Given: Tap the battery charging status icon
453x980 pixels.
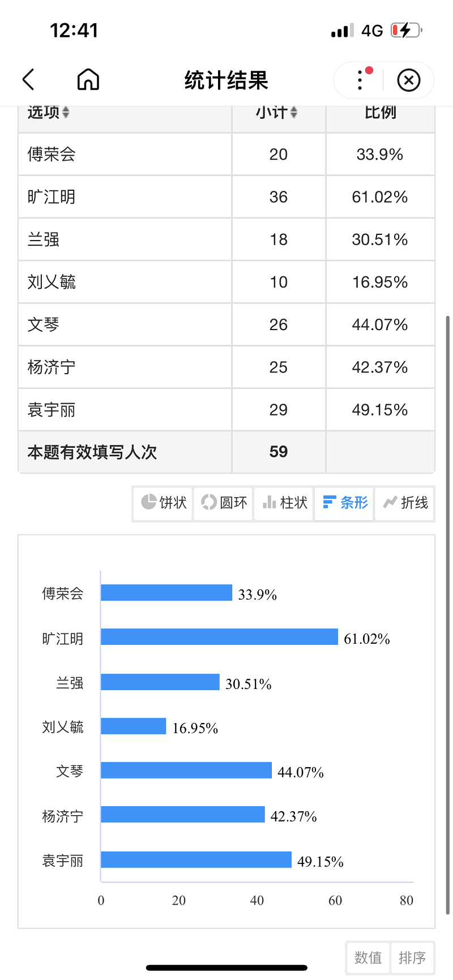Looking at the screenshot, I should (x=406, y=31).
